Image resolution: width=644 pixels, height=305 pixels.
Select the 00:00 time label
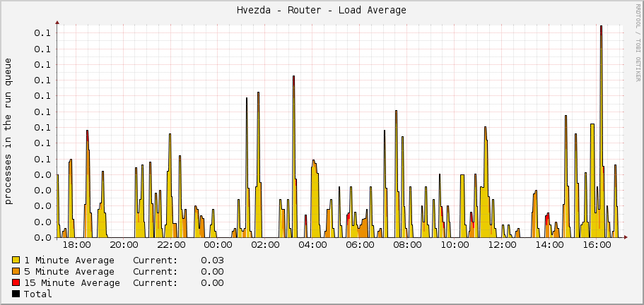point(218,246)
